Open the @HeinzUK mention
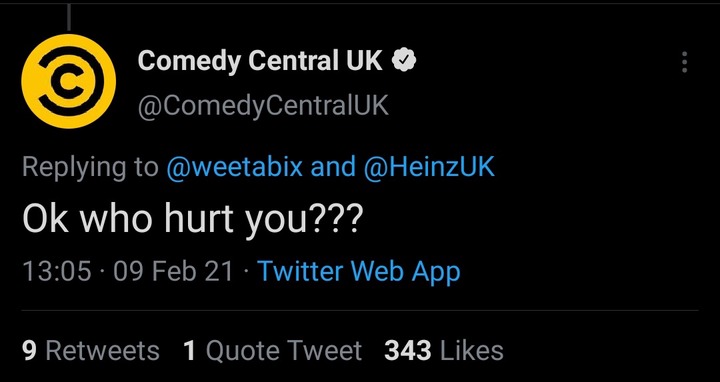This screenshot has width=720, height=382. click(429, 167)
